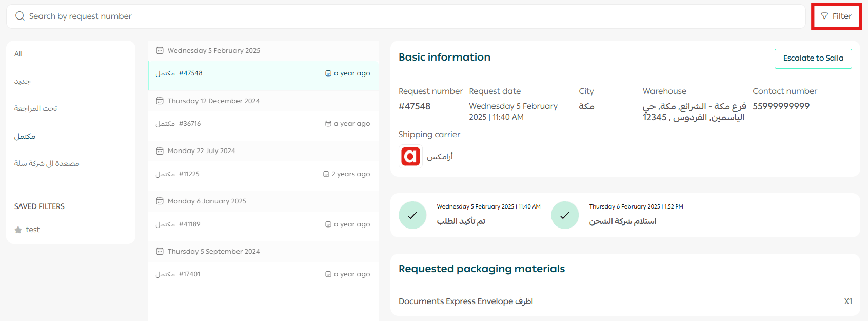Click the star icon beside test filter
This screenshot has height=321, width=868.
(18, 230)
